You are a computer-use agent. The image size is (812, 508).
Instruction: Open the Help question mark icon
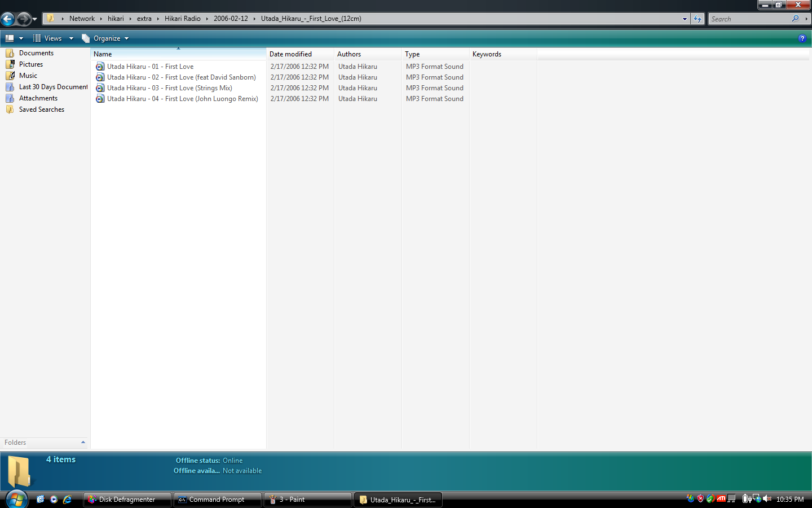802,38
